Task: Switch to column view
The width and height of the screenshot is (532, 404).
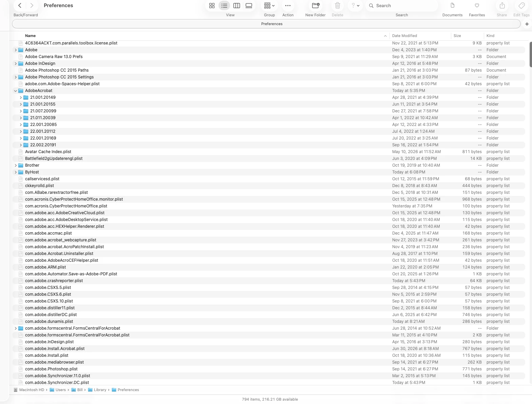Action: click(237, 5)
